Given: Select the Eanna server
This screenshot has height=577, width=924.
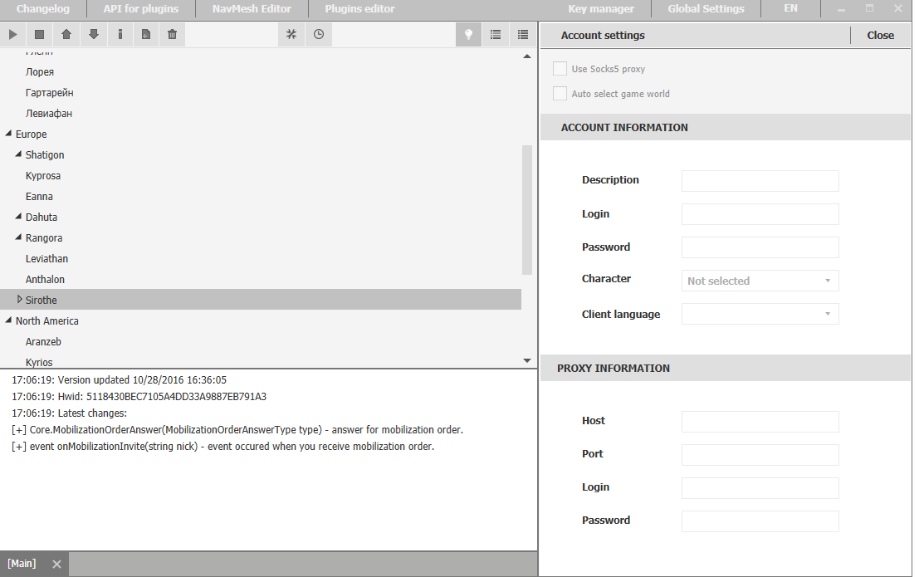Looking at the screenshot, I should 40,196.
